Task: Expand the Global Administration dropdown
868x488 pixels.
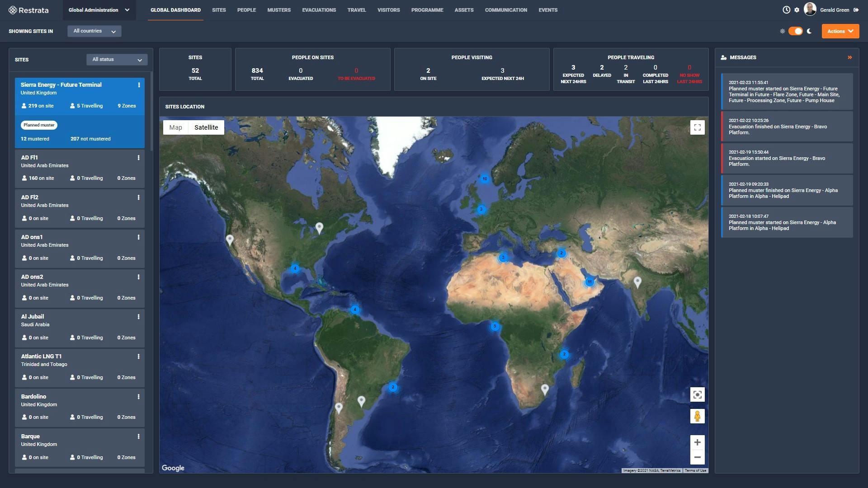Action: [x=99, y=10]
